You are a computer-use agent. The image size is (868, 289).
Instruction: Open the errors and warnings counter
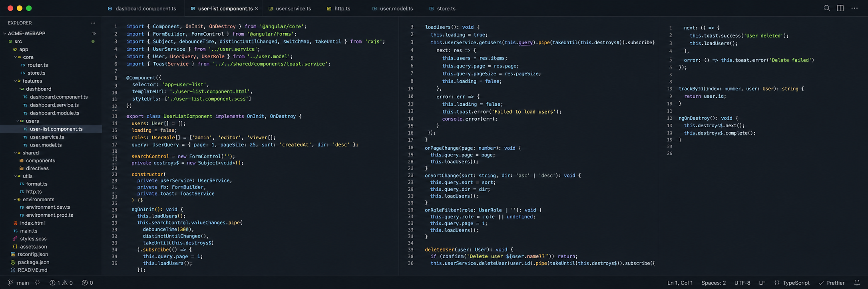coord(61,283)
